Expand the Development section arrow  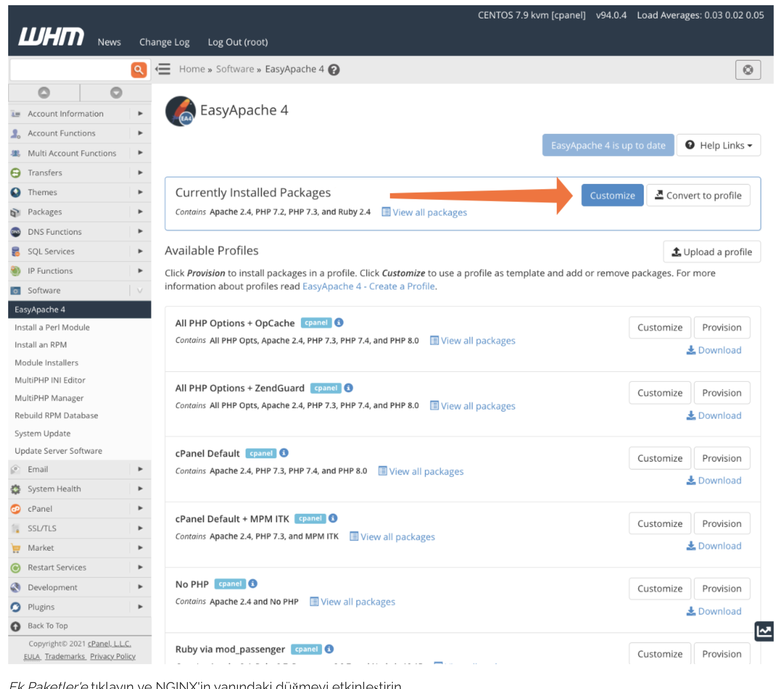[140, 587]
